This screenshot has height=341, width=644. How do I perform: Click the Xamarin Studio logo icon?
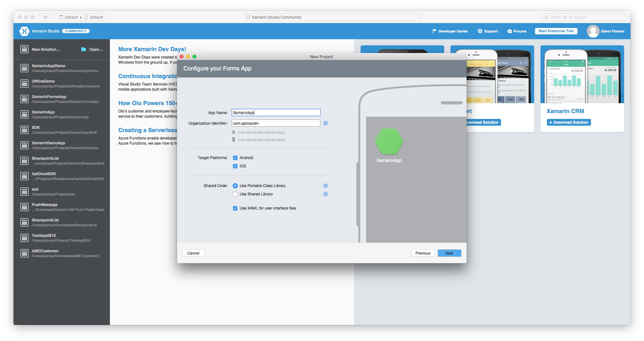pyautogui.click(x=24, y=31)
